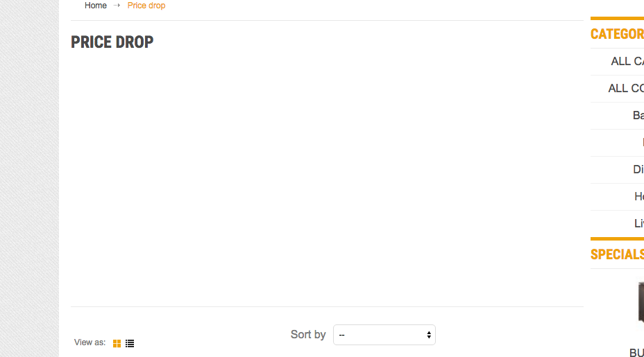Open the Specials block header
This screenshot has height=357, width=644.
coord(617,254)
